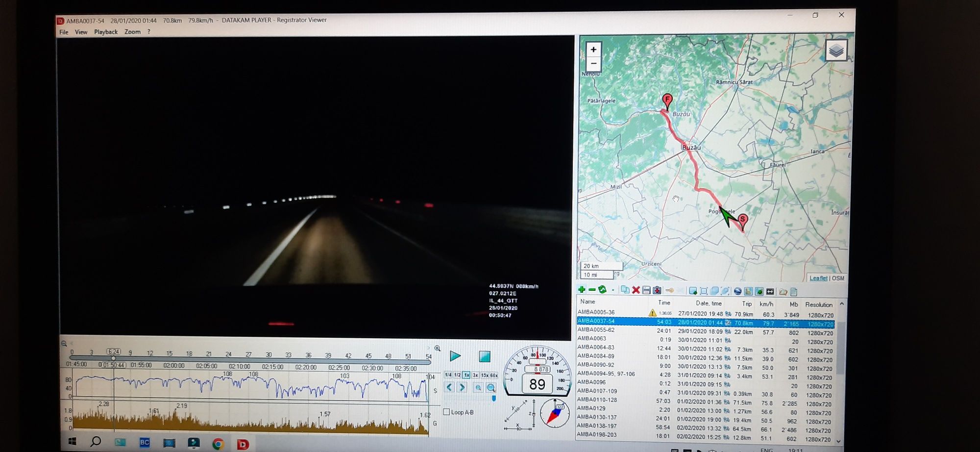Open the ? help menu

click(149, 32)
